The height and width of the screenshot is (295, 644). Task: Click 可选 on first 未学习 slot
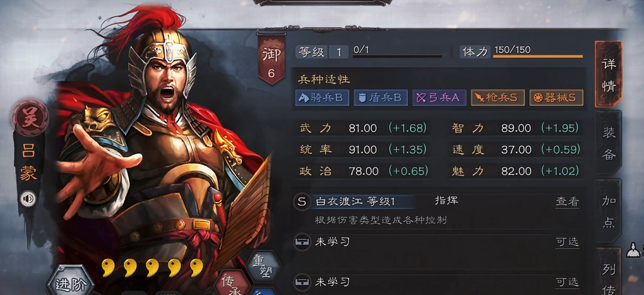(567, 242)
